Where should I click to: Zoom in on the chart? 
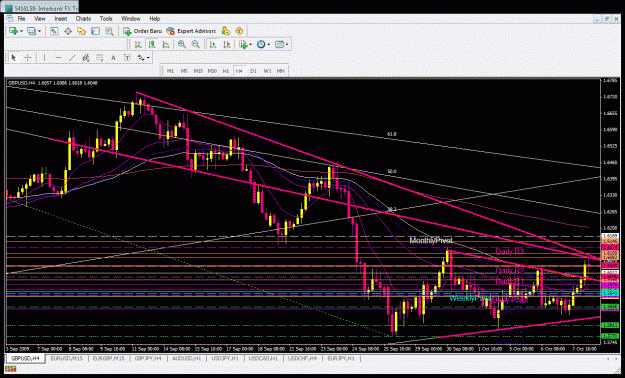[x=182, y=45]
